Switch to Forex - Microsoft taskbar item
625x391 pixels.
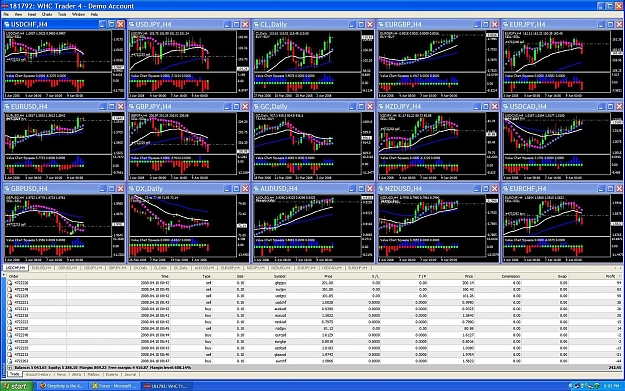(114, 386)
